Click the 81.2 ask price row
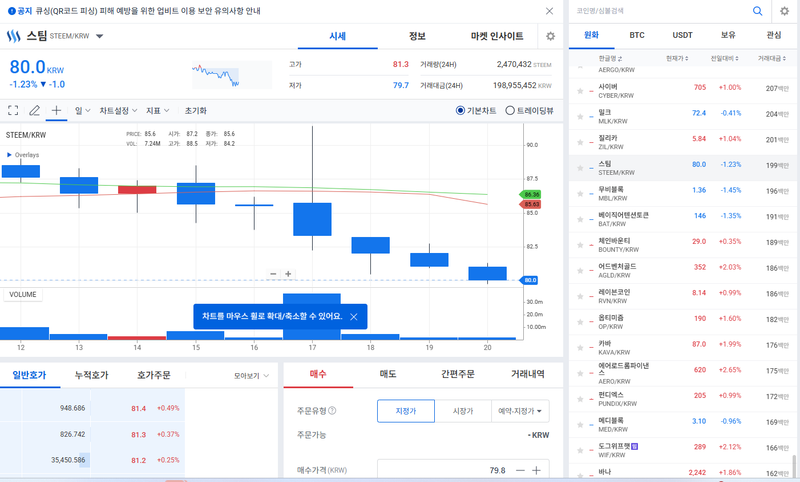 (x=92, y=460)
